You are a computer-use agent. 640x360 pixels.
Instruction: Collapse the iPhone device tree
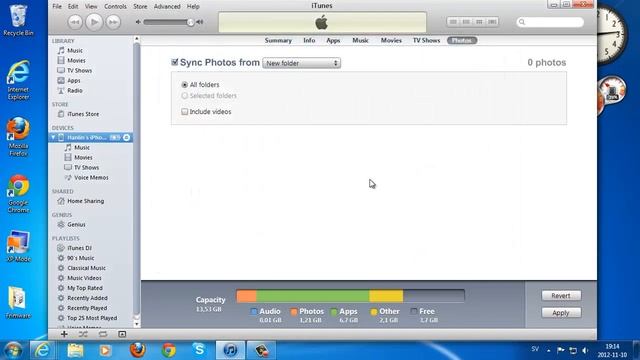click(x=53, y=138)
